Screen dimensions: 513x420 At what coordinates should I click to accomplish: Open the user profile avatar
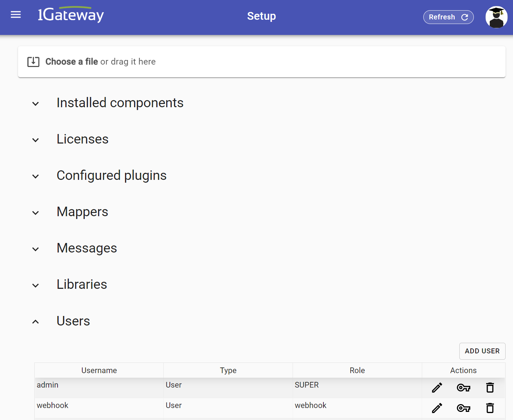(x=496, y=17)
